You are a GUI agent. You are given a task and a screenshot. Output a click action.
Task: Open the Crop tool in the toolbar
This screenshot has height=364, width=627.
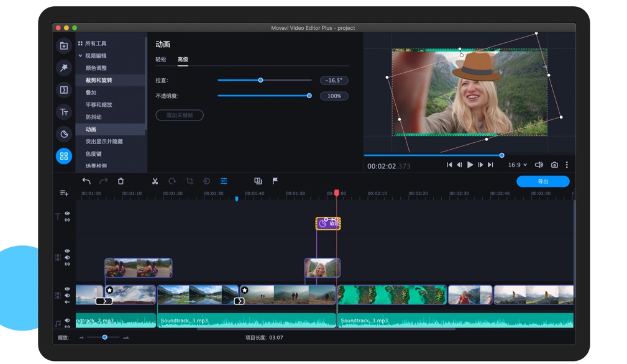click(190, 181)
